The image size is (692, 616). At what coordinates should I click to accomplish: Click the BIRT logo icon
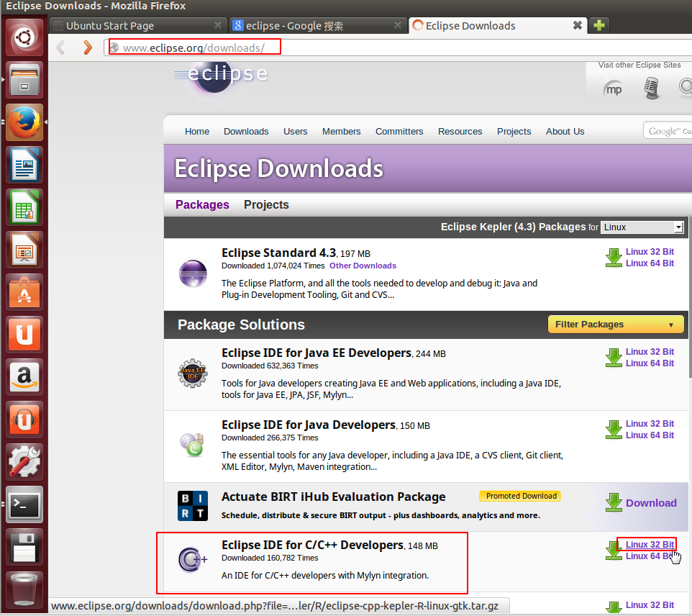click(192, 506)
